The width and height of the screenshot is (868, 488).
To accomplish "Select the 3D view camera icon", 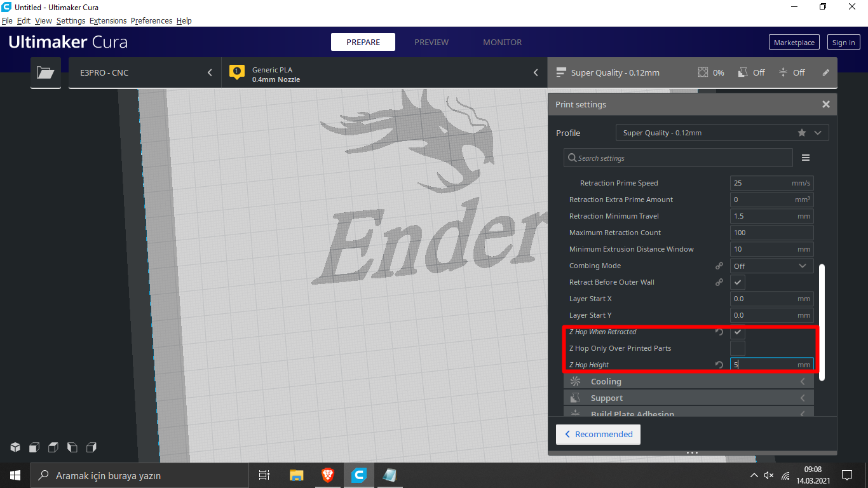I will [15, 447].
